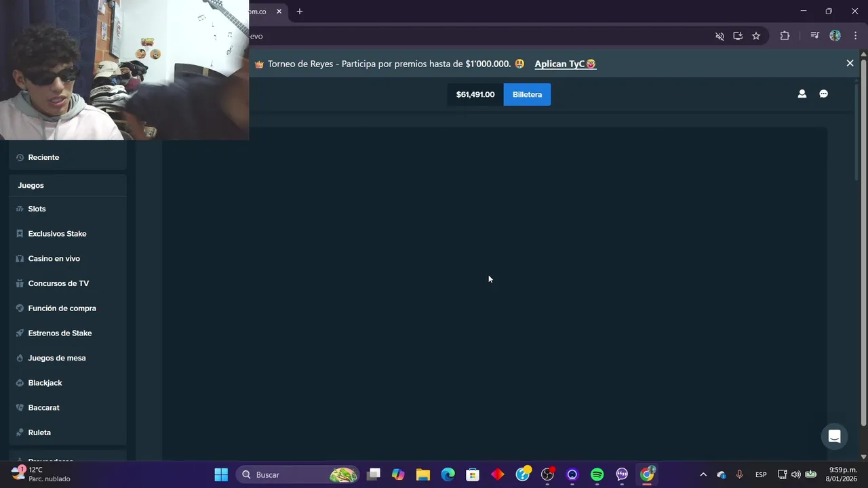The image size is (868, 488).
Task: Click the muted site sound icon
Action: 719,36
